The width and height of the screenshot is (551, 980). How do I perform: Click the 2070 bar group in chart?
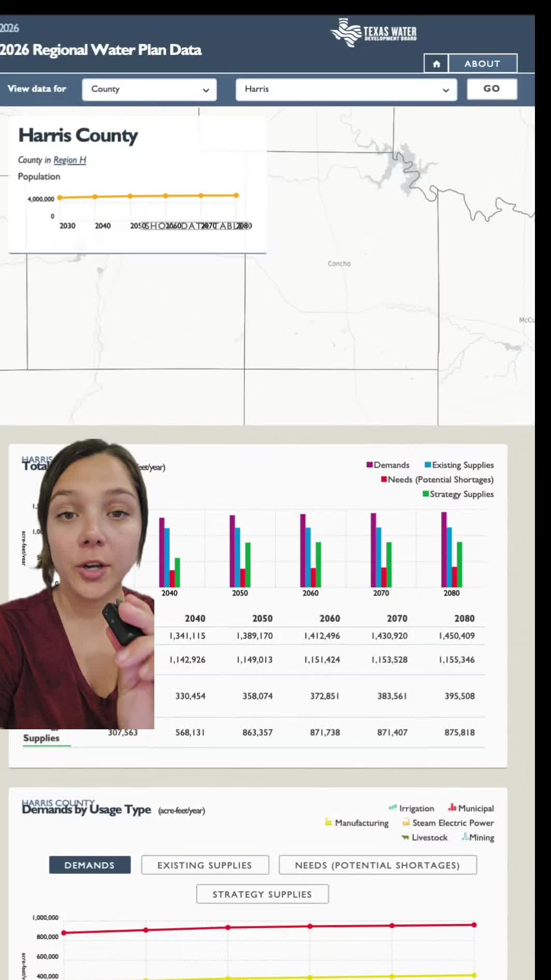(x=381, y=550)
